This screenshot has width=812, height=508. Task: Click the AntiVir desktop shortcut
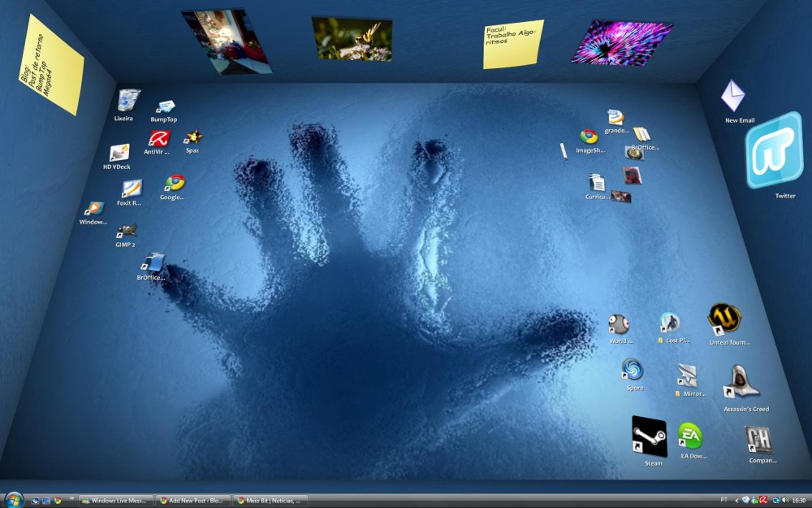(x=158, y=138)
